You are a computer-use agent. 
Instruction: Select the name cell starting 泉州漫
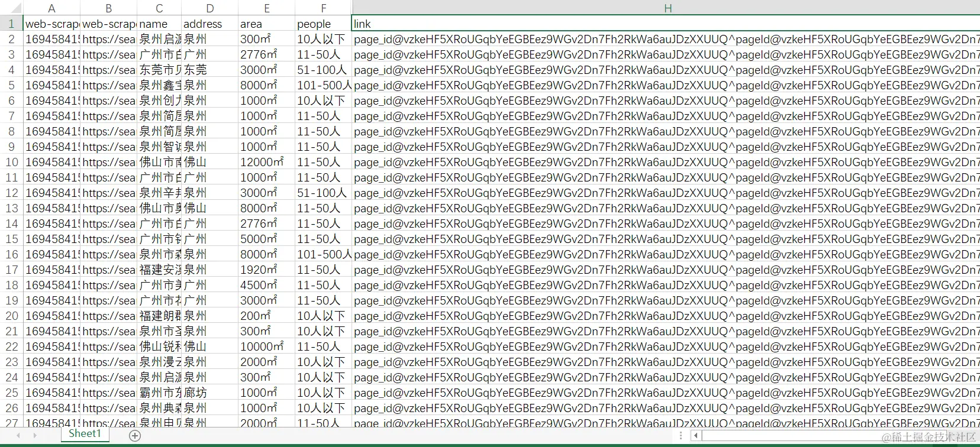[x=159, y=362]
